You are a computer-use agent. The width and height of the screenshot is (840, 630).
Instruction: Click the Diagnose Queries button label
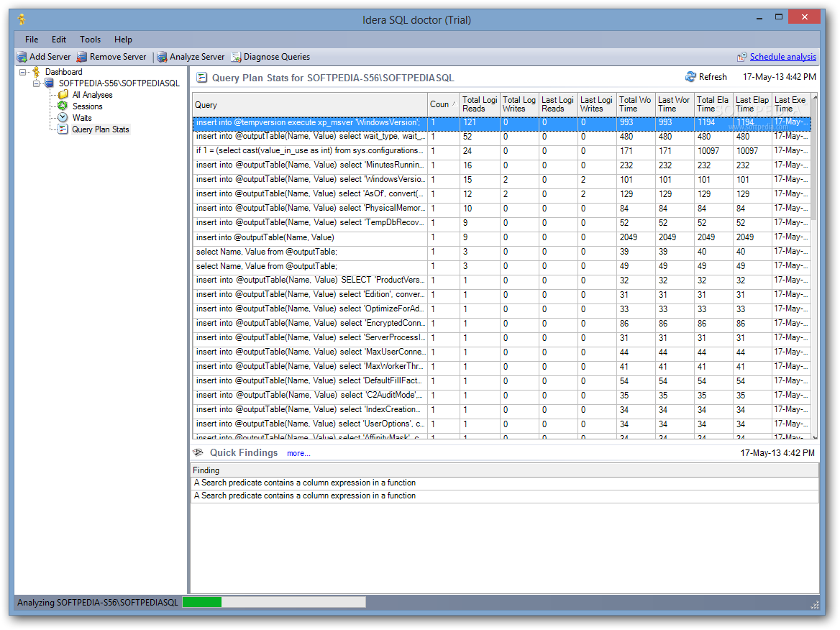click(x=276, y=57)
